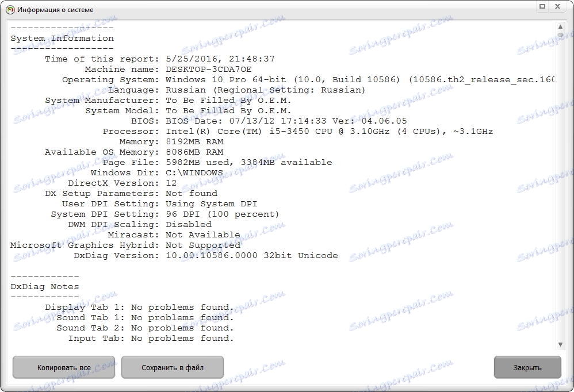Click Input Tab No problems found
The image size is (574, 392).
pyautogui.click(x=182, y=338)
